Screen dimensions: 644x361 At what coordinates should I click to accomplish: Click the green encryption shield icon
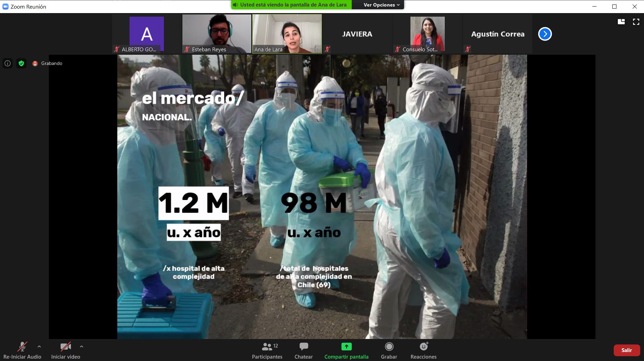(21, 63)
